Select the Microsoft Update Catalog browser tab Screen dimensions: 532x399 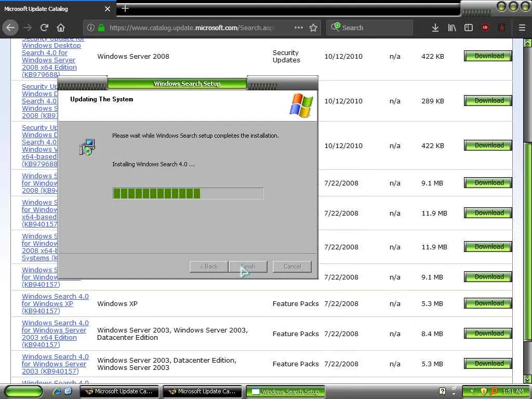[58, 9]
